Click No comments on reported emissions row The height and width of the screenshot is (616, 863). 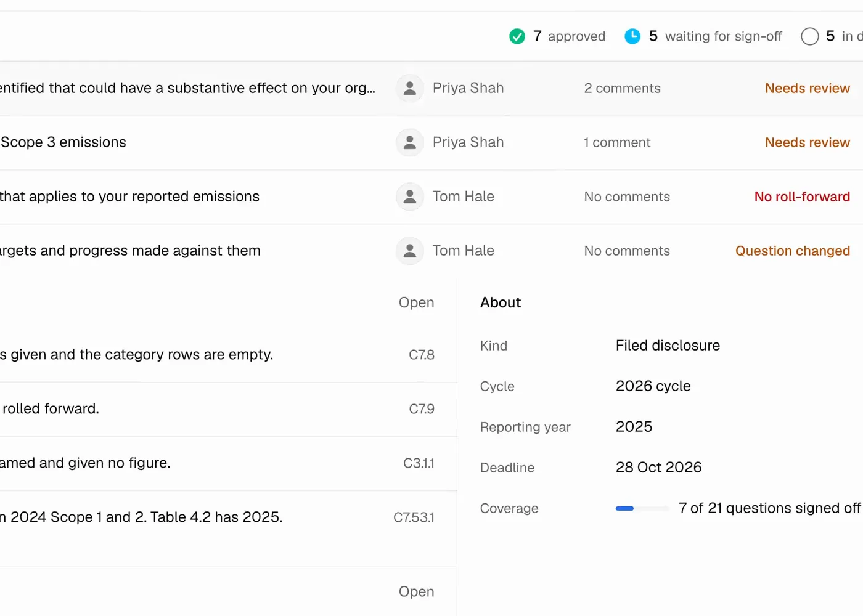point(627,197)
